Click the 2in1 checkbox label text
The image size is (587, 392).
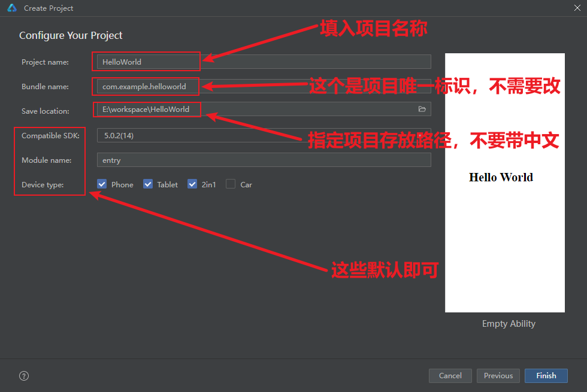point(209,184)
